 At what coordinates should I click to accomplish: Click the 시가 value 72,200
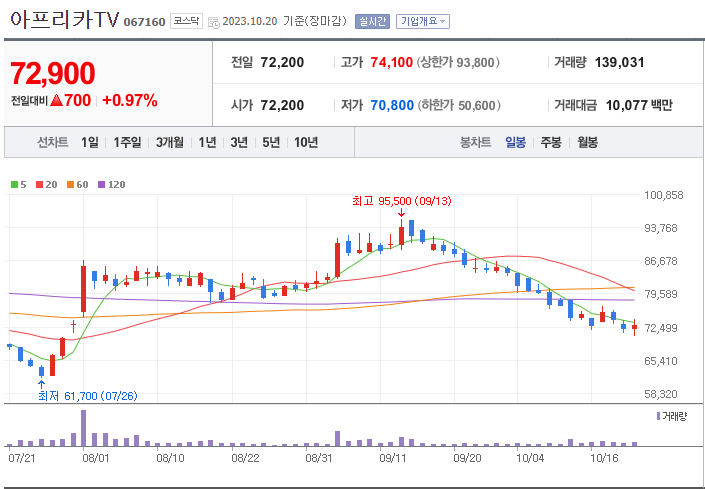coord(282,105)
